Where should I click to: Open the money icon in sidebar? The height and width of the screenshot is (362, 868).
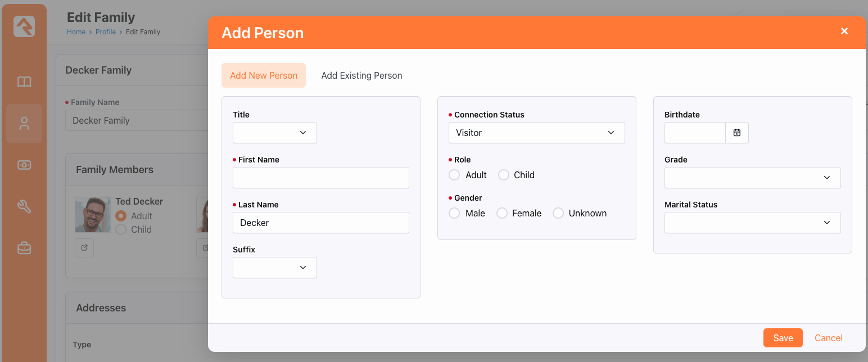(x=24, y=165)
